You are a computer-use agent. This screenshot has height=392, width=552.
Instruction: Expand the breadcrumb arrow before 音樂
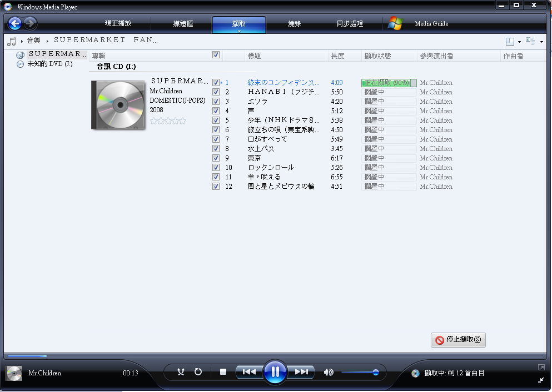click(22, 42)
